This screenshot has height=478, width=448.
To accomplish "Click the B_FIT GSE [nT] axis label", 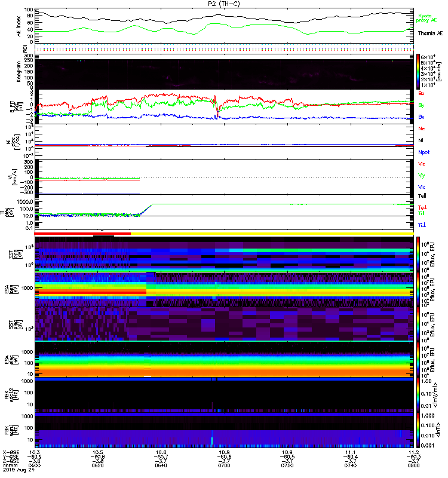I will [x=16, y=107].
